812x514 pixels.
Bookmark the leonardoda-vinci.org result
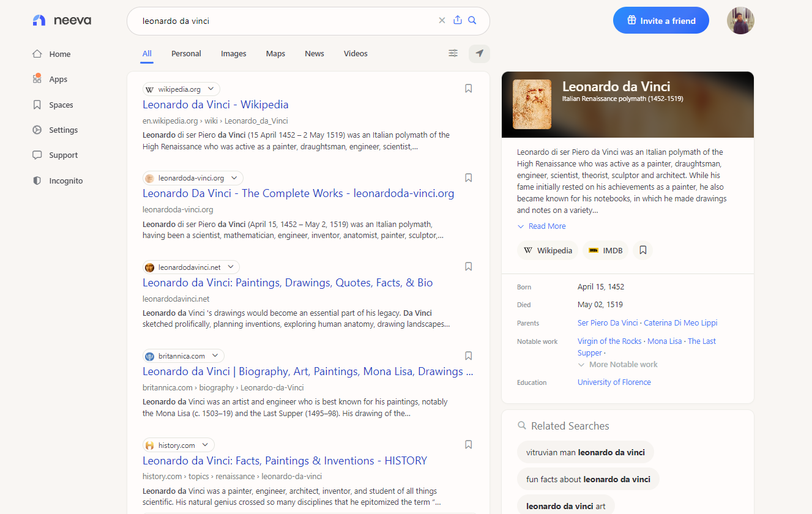[468, 177]
